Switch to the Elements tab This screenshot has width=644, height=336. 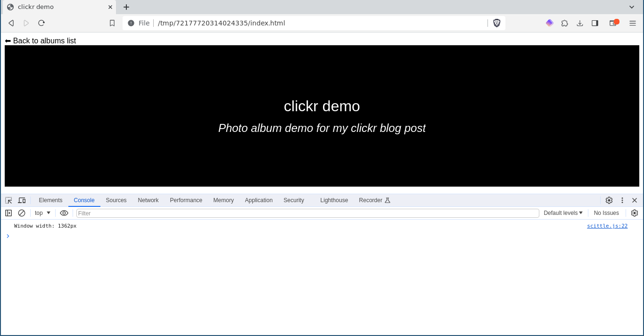click(x=50, y=200)
